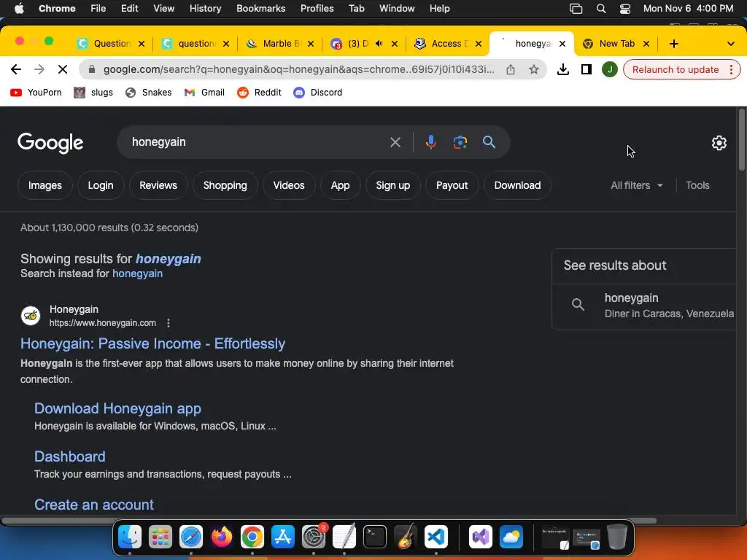Open the Profiles menu
The image size is (747, 560).
tap(317, 9)
